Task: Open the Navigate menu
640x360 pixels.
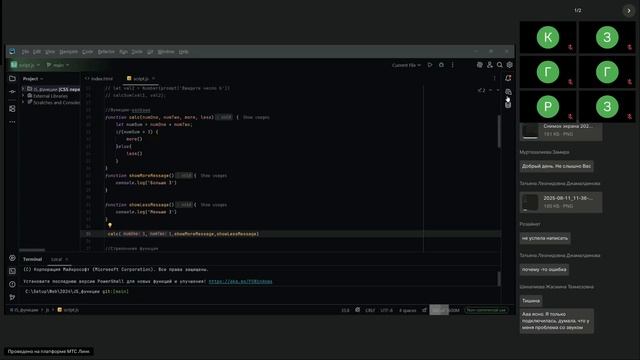Action: coord(69,52)
